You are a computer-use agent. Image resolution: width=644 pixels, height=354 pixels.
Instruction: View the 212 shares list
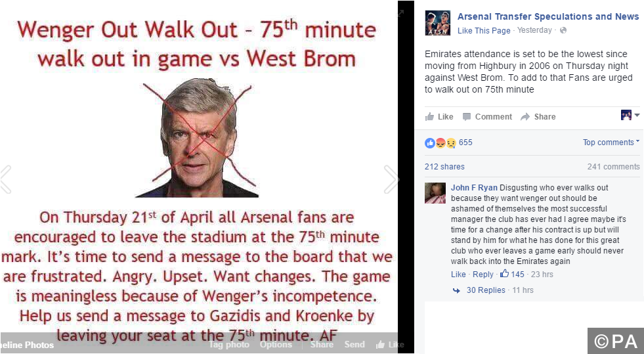(444, 166)
